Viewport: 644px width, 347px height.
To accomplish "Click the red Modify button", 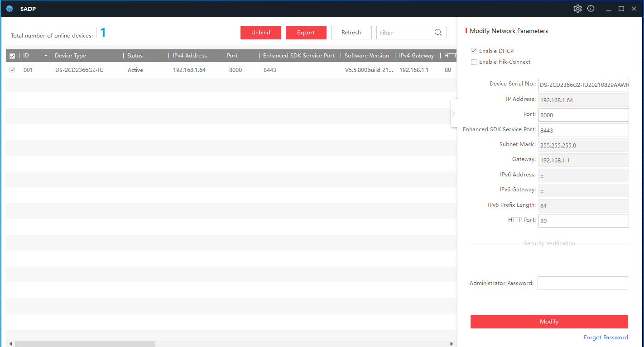I will pyautogui.click(x=549, y=322).
